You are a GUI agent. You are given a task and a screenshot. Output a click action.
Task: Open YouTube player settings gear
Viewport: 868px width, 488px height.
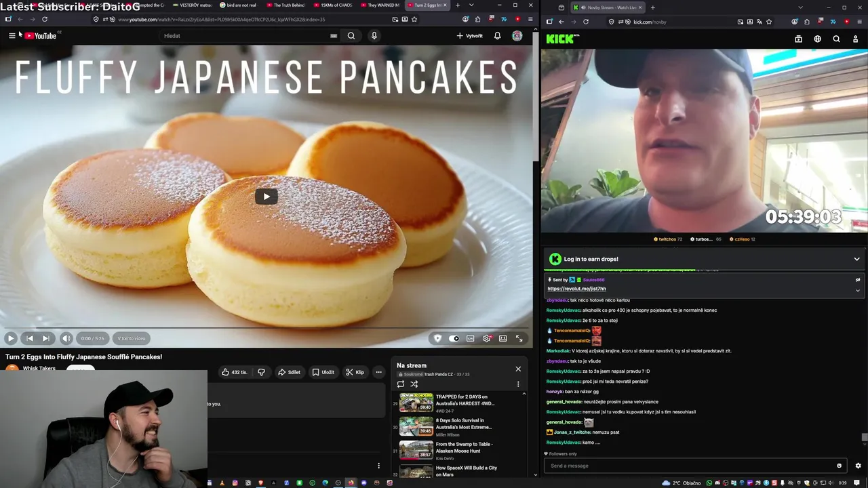click(486, 338)
